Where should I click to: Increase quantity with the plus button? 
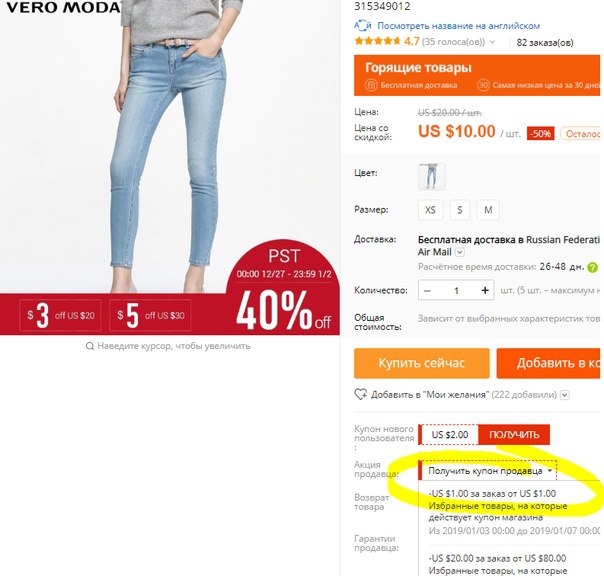(485, 290)
